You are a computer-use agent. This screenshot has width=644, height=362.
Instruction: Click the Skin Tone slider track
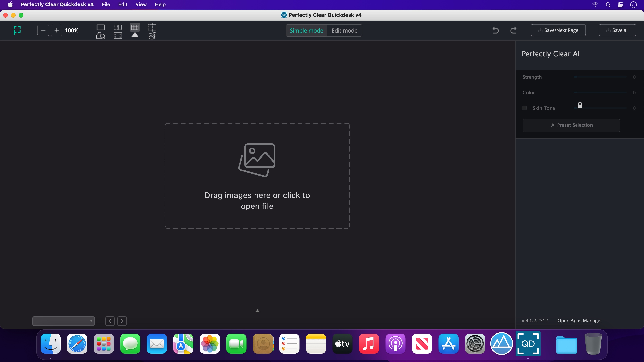(600, 108)
